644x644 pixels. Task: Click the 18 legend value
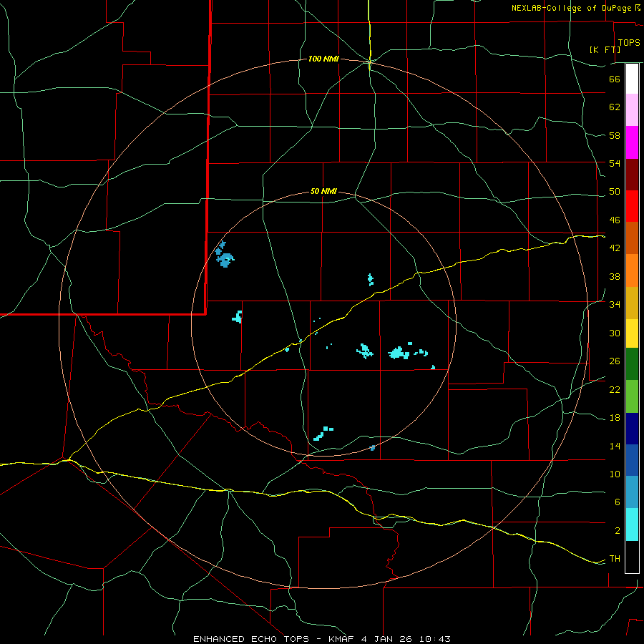(x=615, y=418)
